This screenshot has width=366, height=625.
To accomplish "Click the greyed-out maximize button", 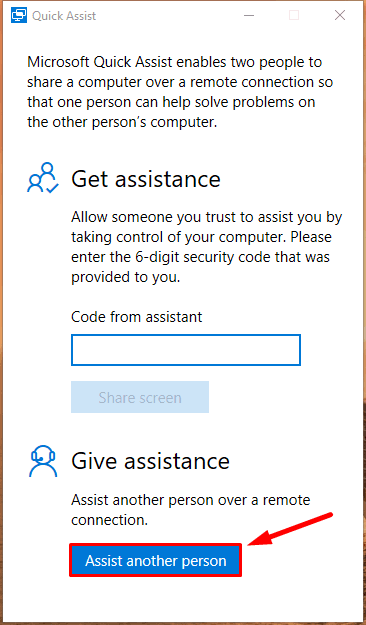I will pos(294,16).
